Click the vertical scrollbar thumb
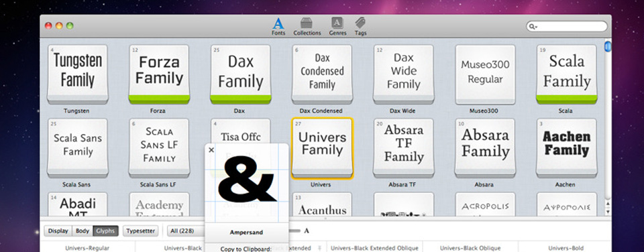The image size is (644, 252). 608,46
